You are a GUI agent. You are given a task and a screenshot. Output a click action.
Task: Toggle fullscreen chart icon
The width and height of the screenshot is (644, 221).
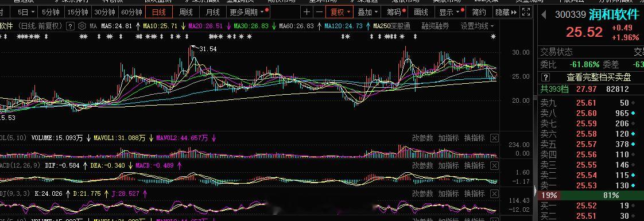tap(526, 12)
